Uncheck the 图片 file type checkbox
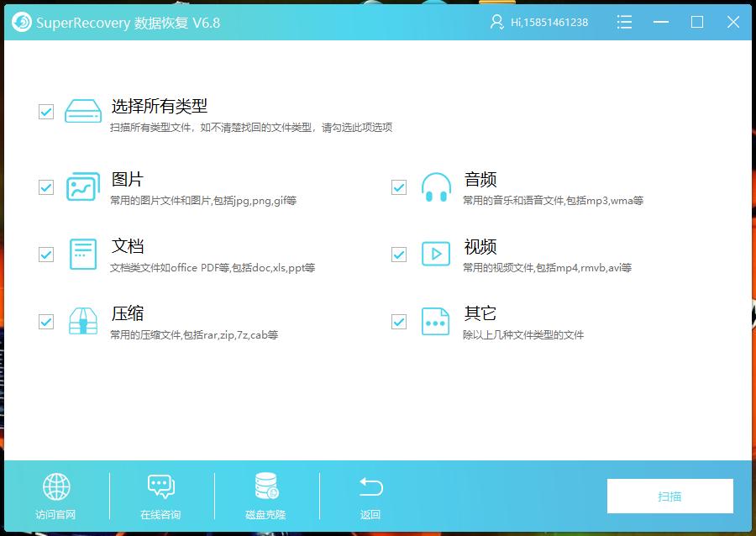 45,187
